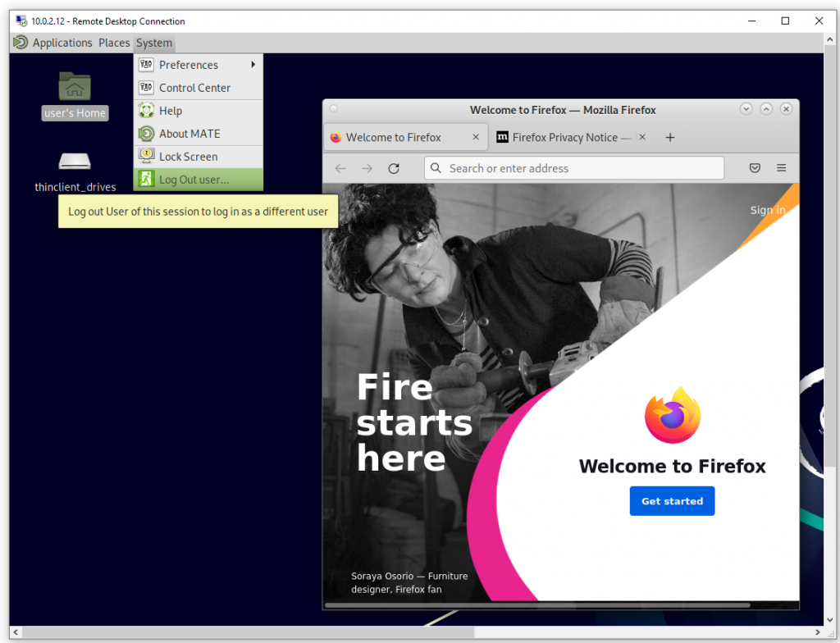Select Help from the System menu

coord(199,111)
